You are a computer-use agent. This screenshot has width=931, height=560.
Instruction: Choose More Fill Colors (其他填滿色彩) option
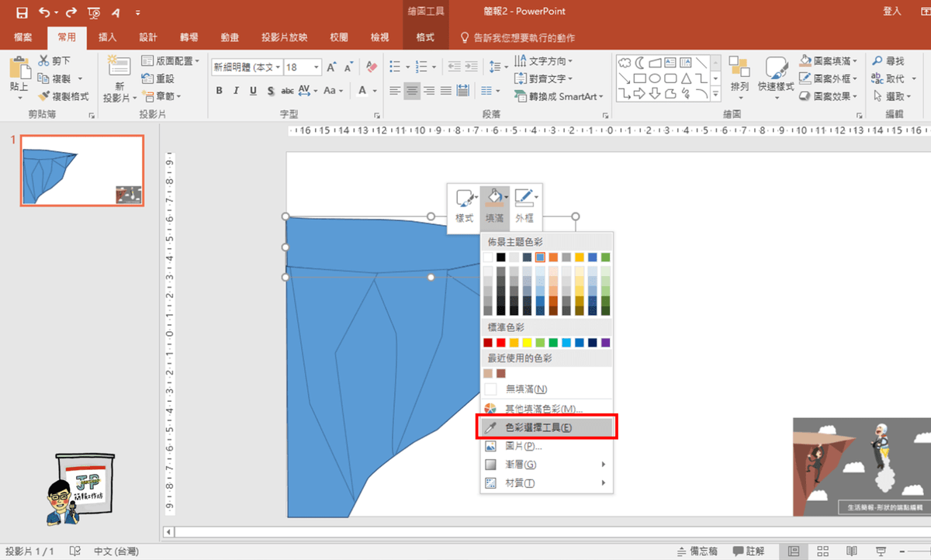pyautogui.click(x=547, y=409)
